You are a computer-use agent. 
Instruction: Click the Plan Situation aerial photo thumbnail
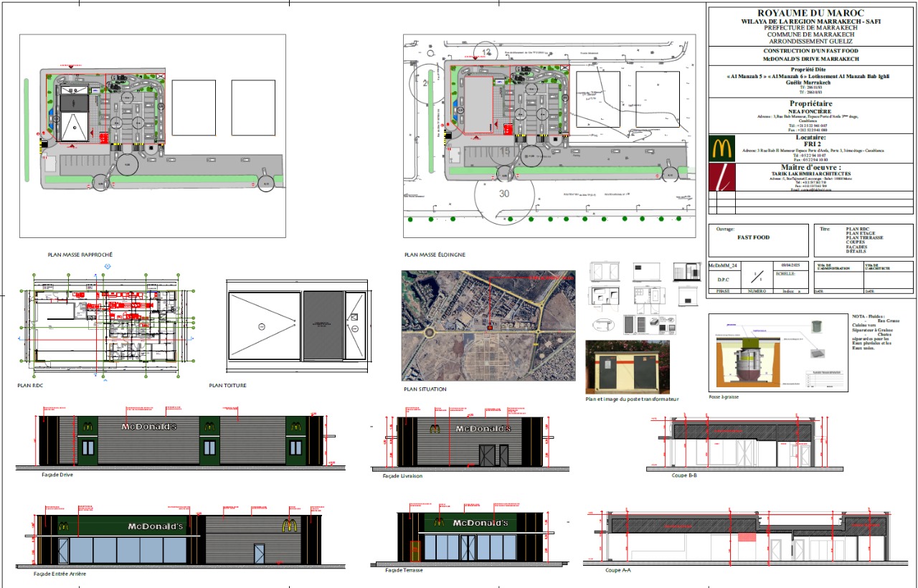(x=488, y=326)
